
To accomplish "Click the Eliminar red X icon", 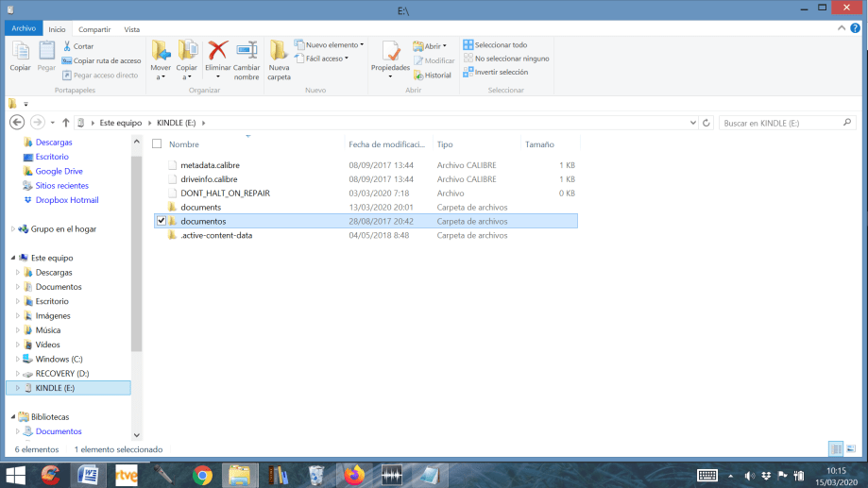I will coord(218,51).
